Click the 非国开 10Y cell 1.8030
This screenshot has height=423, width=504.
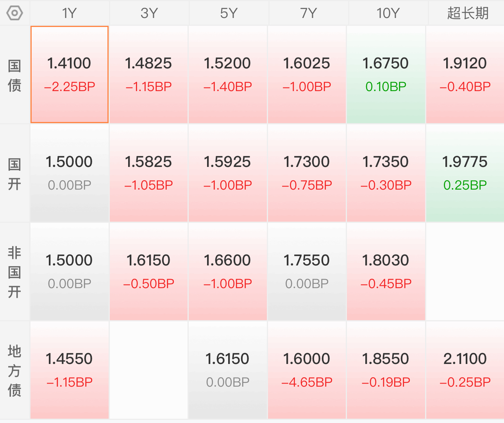(x=386, y=272)
